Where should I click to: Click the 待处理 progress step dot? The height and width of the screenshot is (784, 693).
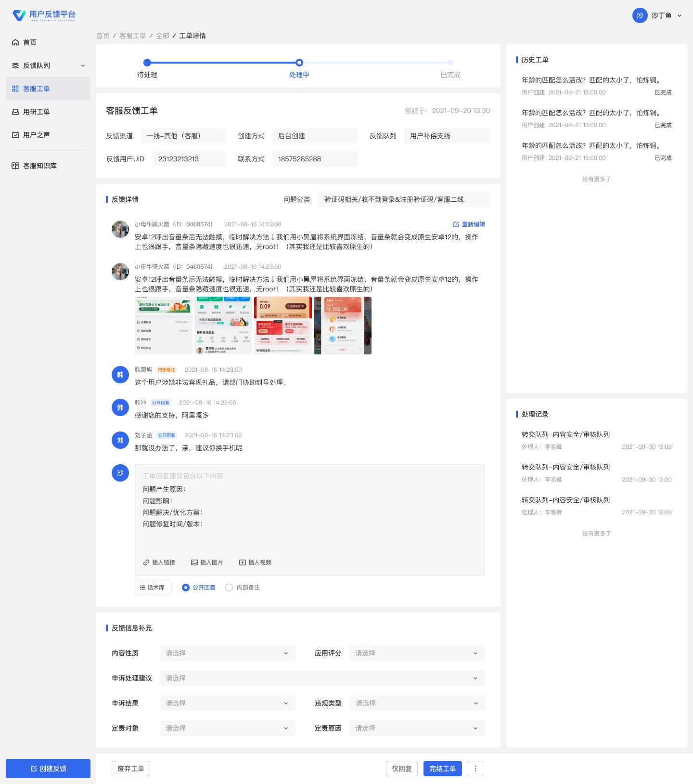pyautogui.click(x=147, y=62)
